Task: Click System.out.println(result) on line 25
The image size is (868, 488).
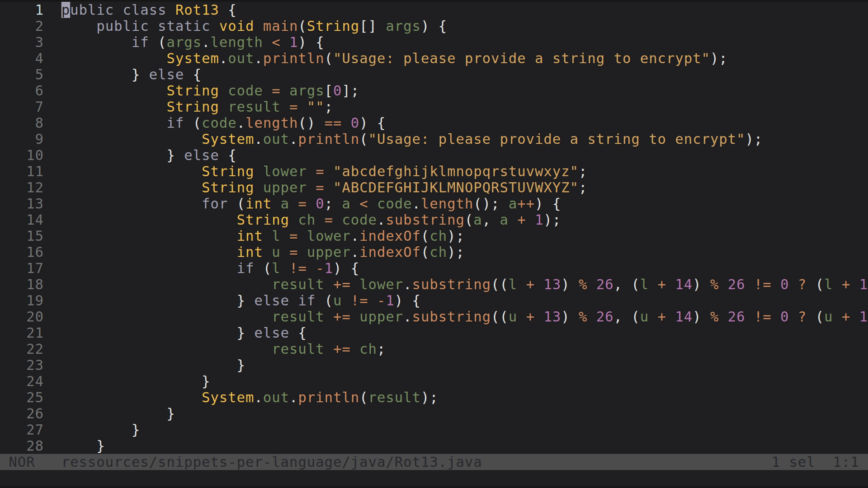Action: [x=319, y=397]
